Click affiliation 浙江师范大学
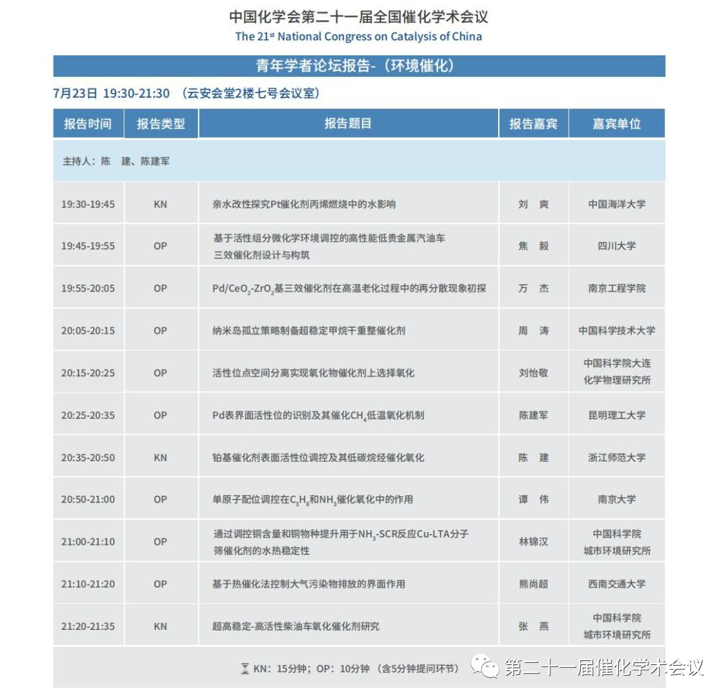Viewport: 728px width, 700px height. 617,457
